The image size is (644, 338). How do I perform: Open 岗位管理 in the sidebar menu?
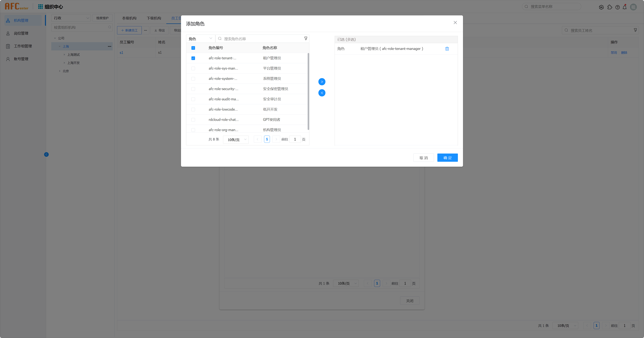tap(21, 33)
